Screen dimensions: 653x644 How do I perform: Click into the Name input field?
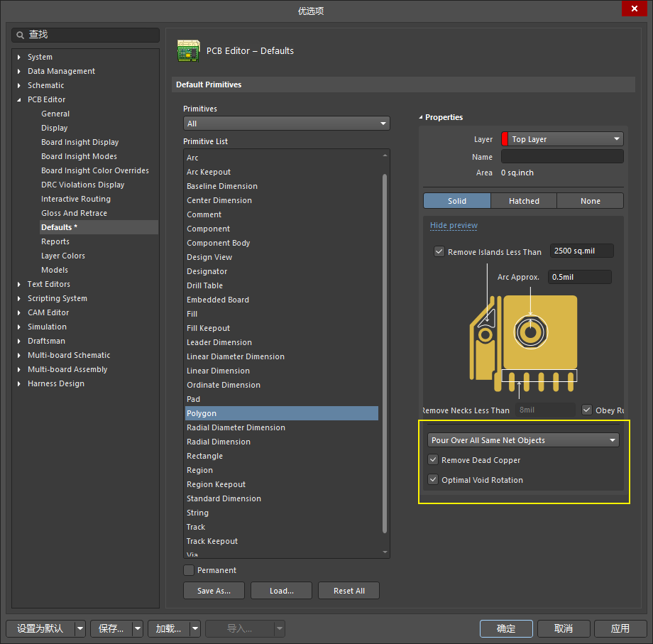click(x=562, y=156)
